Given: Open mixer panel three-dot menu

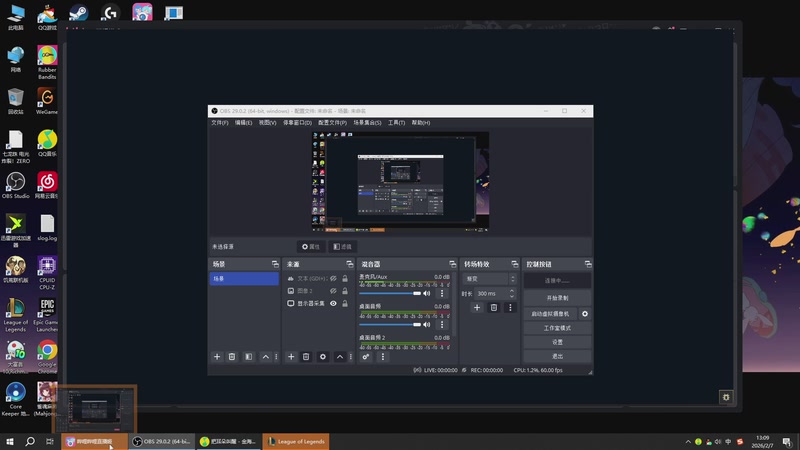Looking at the screenshot, I should [x=383, y=357].
